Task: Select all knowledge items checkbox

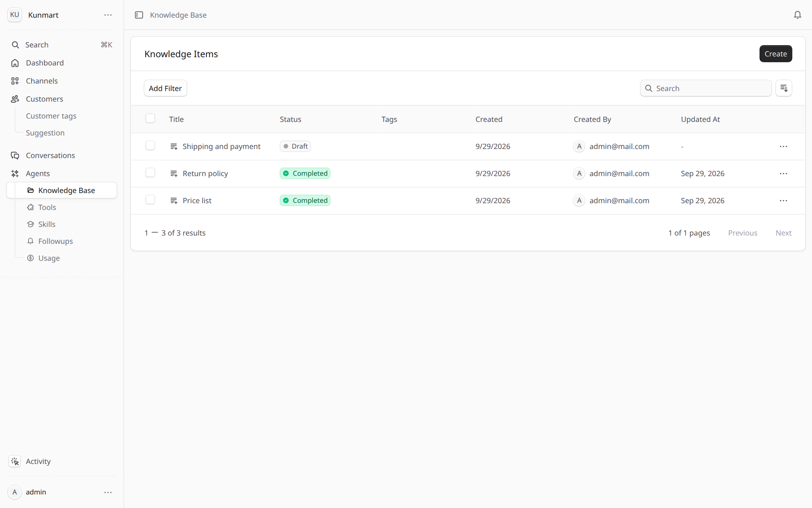Action: (150, 119)
